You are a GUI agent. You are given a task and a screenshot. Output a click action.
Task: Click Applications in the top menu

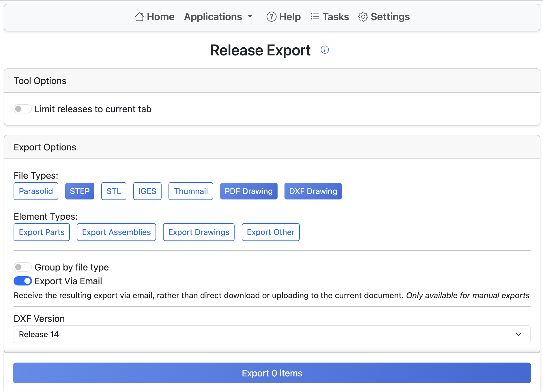coord(213,17)
